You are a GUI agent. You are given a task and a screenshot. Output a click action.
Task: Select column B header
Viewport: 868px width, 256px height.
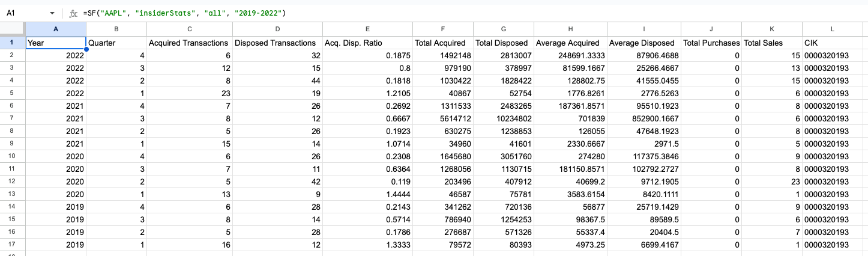[x=116, y=29]
